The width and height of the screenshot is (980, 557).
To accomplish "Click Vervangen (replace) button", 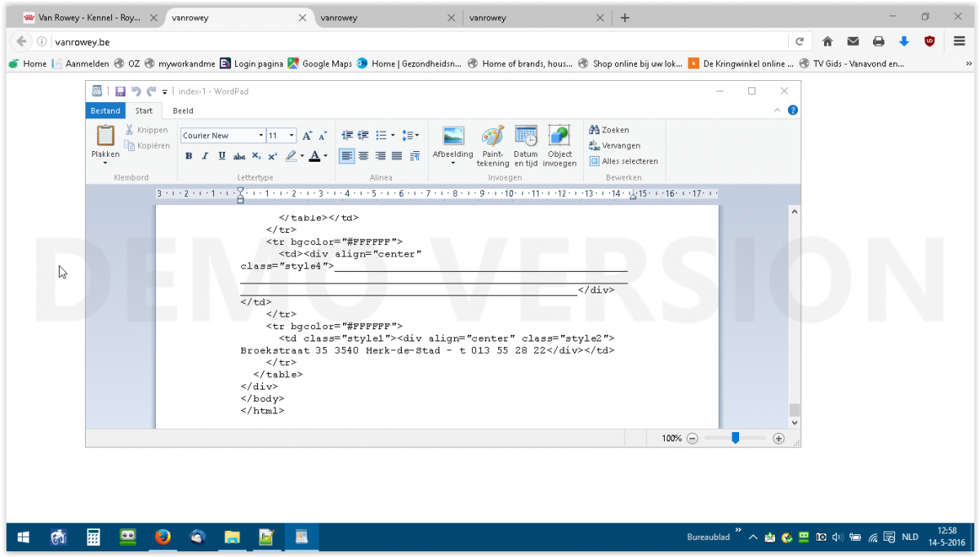I will pos(615,145).
